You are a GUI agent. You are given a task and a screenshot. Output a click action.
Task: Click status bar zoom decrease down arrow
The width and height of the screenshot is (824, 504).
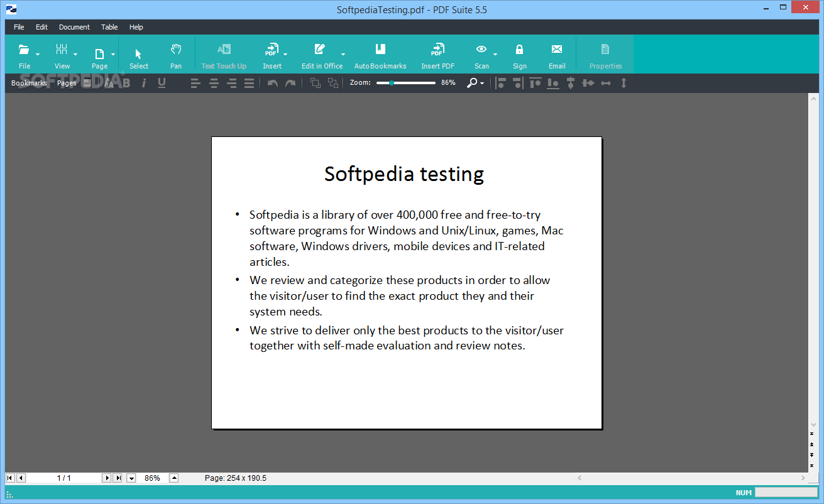click(131, 478)
